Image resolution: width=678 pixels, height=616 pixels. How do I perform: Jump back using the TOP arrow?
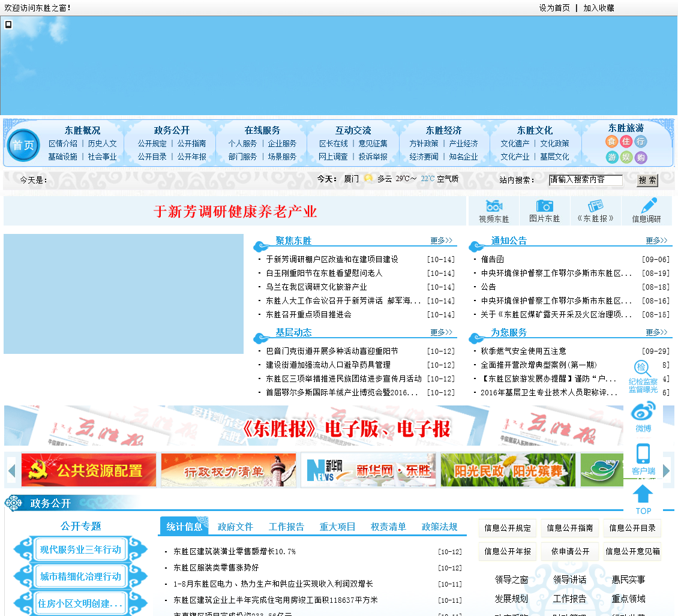point(643,500)
